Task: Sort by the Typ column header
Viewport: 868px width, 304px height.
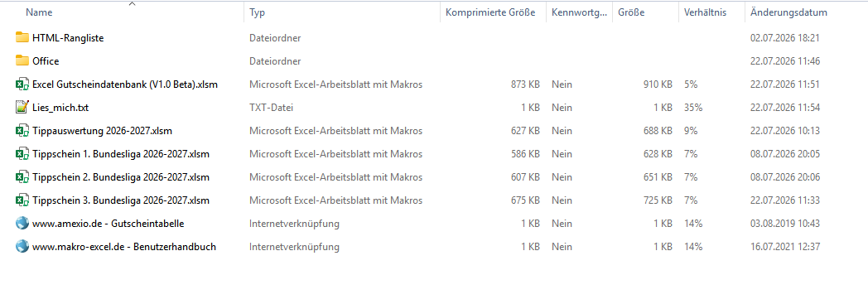Action: tap(341, 12)
